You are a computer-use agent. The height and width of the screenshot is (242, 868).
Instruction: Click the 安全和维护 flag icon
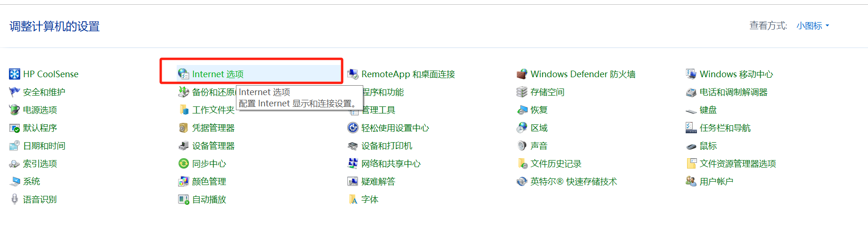click(15, 92)
